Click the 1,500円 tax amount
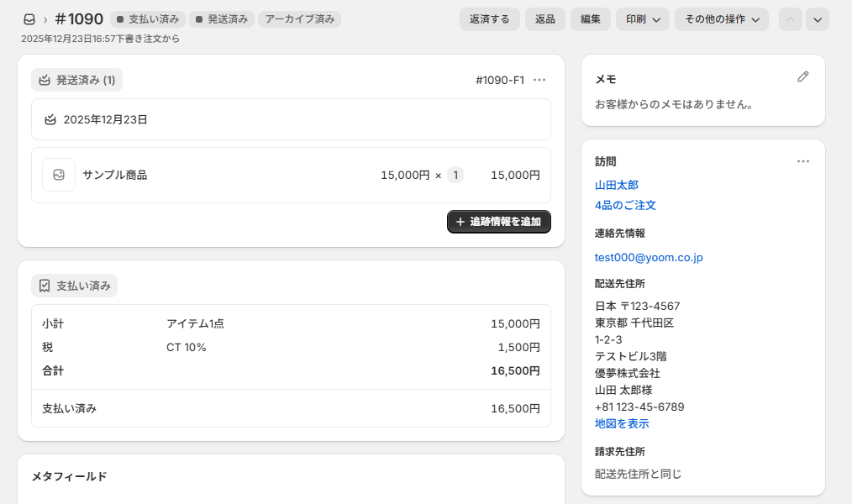The height and width of the screenshot is (504, 852). [519, 348]
